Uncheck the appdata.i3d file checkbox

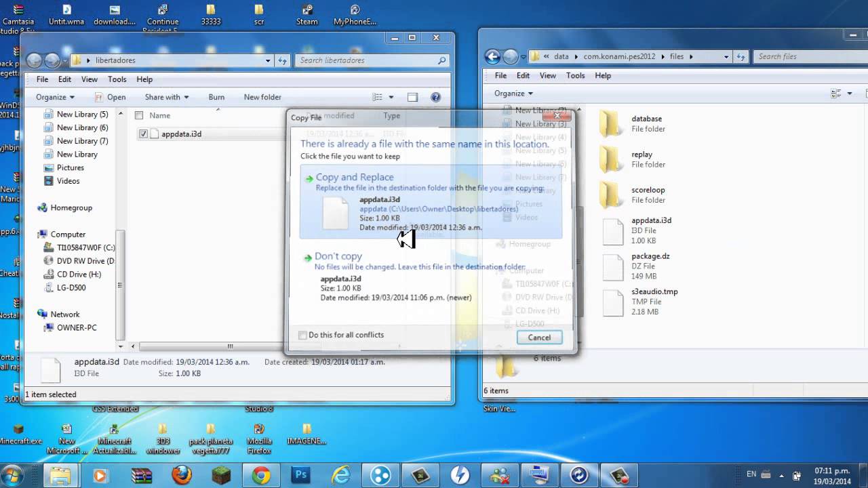coord(143,134)
